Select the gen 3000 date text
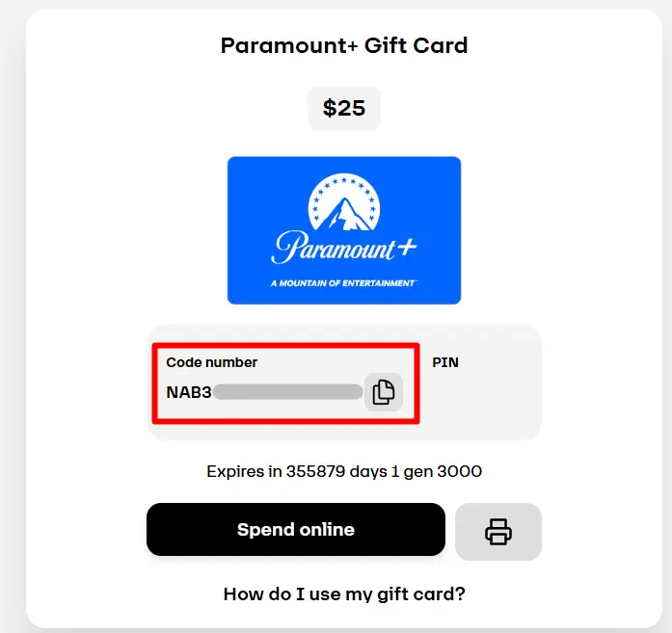Image resolution: width=672 pixels, height=633 pixels. click(x=443, y=471)
